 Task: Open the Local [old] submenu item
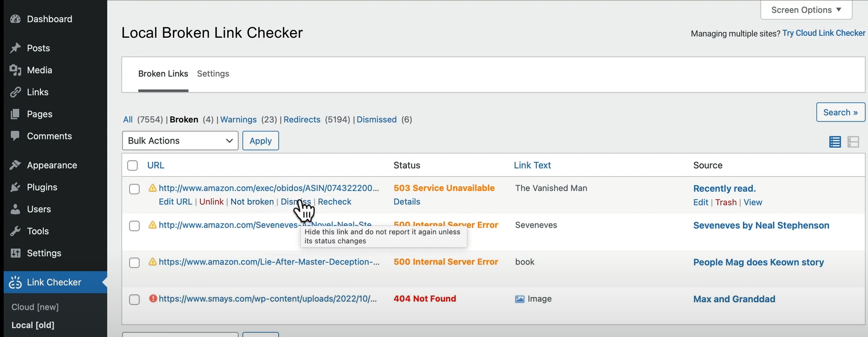[33, 325]
